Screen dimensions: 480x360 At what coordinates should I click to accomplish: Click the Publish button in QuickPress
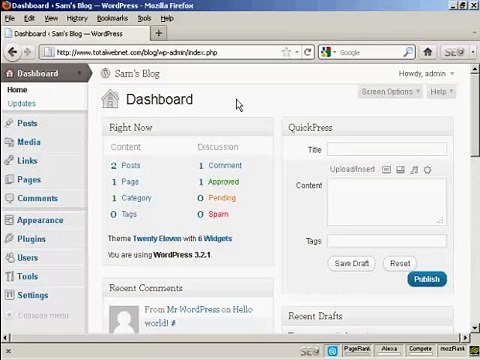click(x=427, y=279)
